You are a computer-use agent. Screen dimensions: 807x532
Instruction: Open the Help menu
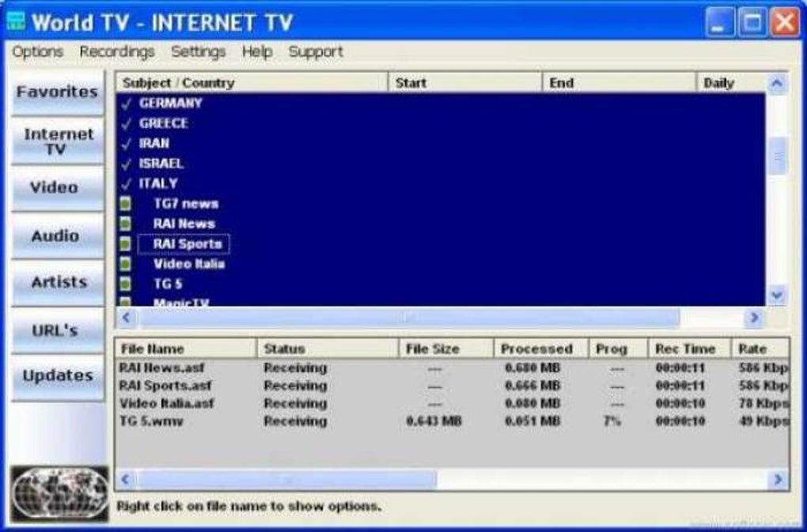click(x=257, y=52)
